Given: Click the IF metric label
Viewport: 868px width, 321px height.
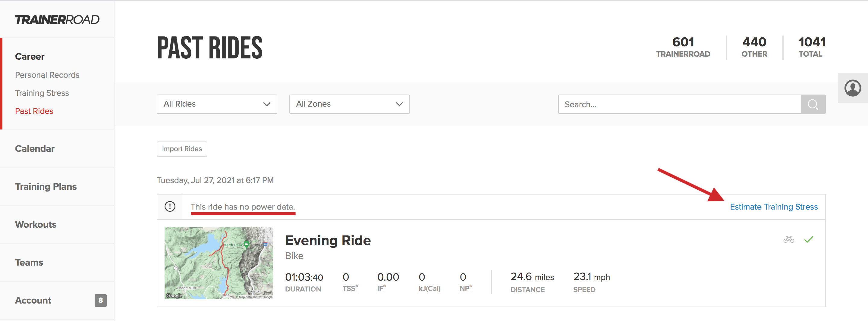Looking at the screenshot, I should [x=382, y=288].
